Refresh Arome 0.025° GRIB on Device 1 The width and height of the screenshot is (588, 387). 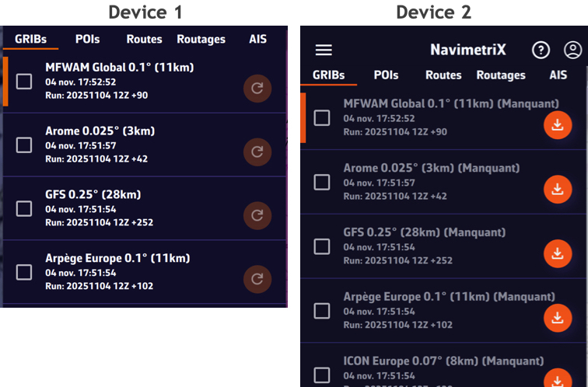[257, 151]
